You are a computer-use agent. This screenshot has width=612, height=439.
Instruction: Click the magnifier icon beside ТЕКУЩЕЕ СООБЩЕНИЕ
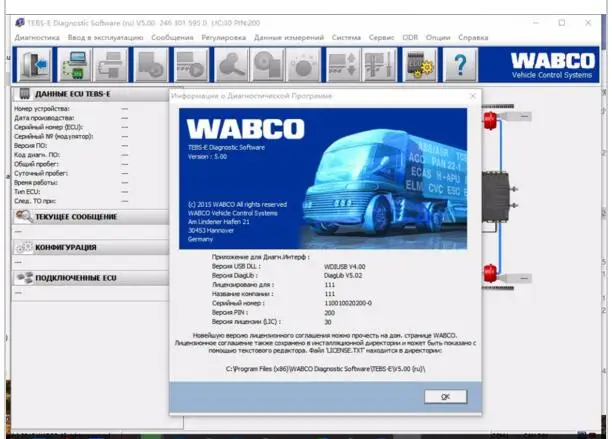click(24, 216)
